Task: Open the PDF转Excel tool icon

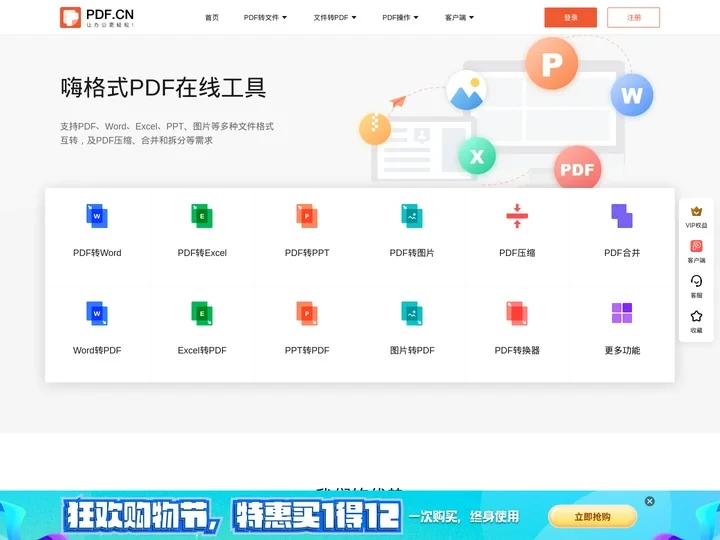Action: [x=202, y=216]
